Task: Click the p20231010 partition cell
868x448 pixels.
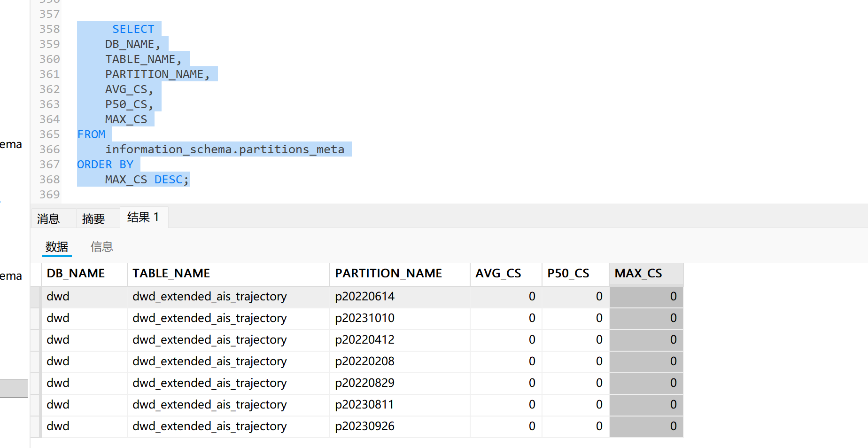Action: [x=364, y=318]
